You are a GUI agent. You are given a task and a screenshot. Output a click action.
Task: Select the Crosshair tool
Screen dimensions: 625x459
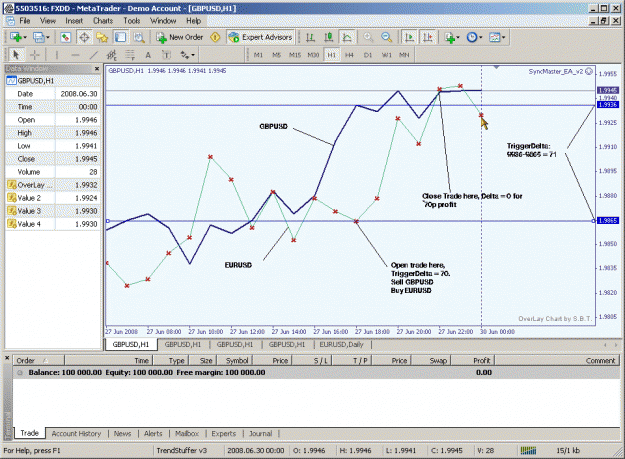tap(35, 55)
